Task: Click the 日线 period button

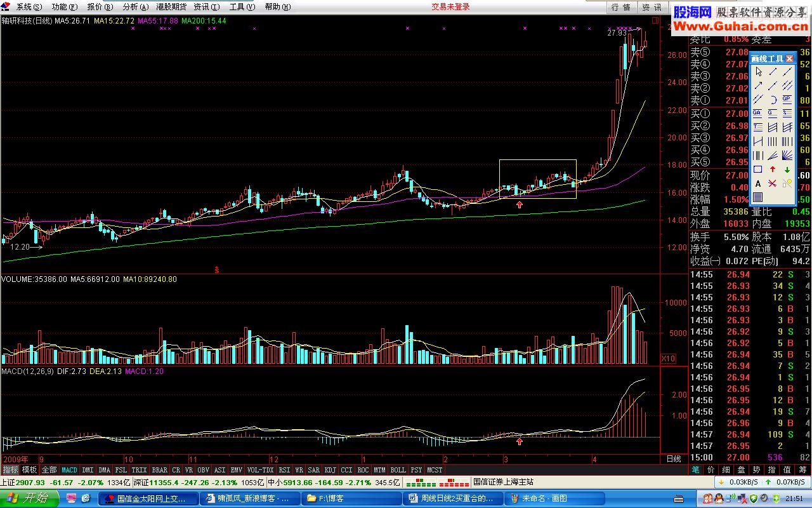Action: (x=673, y=458)
